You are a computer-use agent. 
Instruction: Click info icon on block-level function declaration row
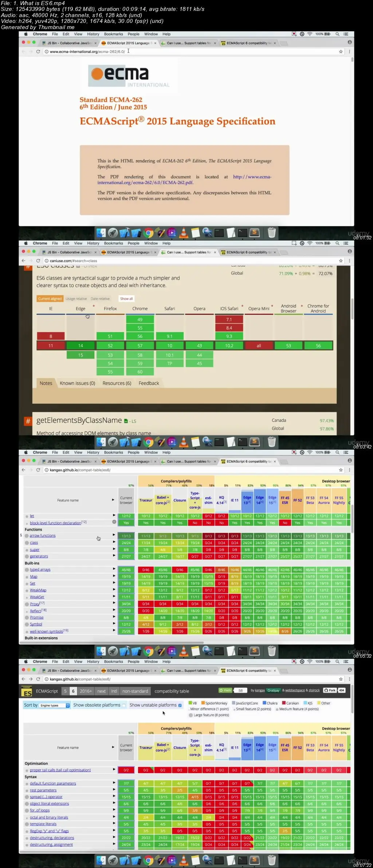point(114,522)
